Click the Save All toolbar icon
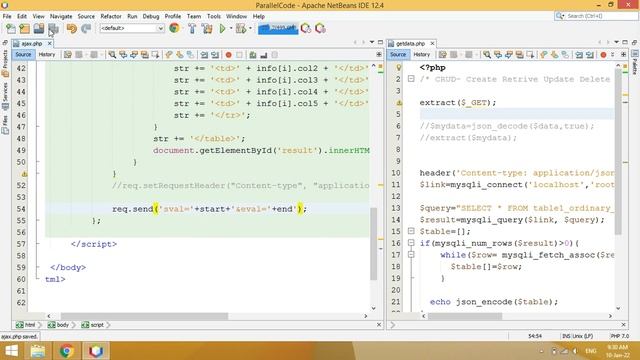The height and width of the screenshot is (360, 640). tap(53, 29)
